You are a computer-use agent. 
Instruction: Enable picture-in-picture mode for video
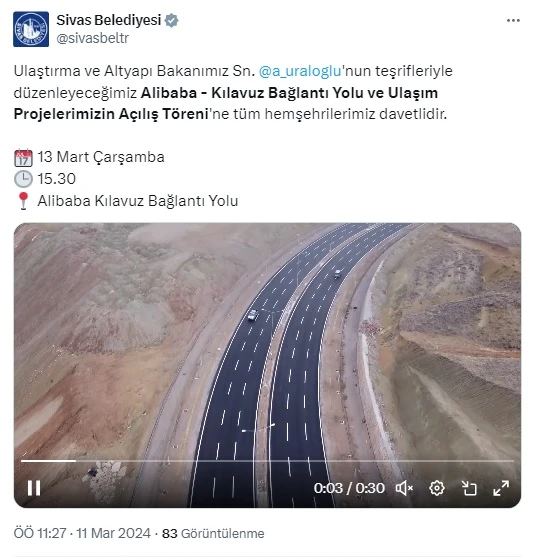(469, 488)
